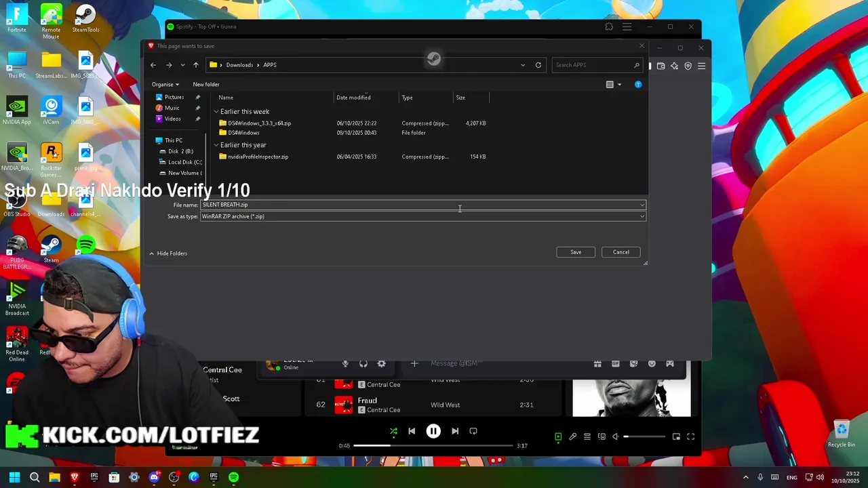Toggle Spotify Now Playing view
Viewport: 868px width, 488px height.
coord(558,437)
